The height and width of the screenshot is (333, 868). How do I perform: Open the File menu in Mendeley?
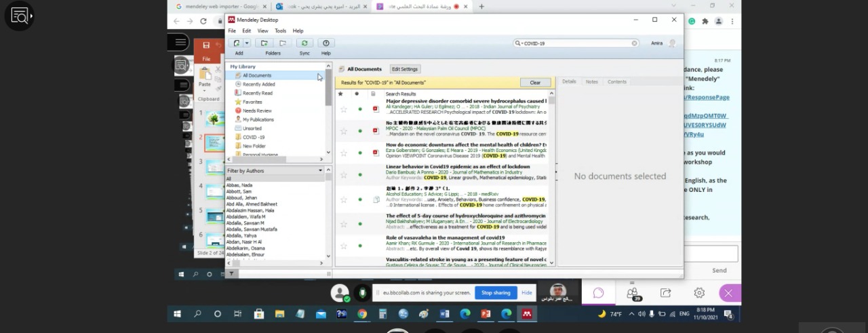click(232, 31)
